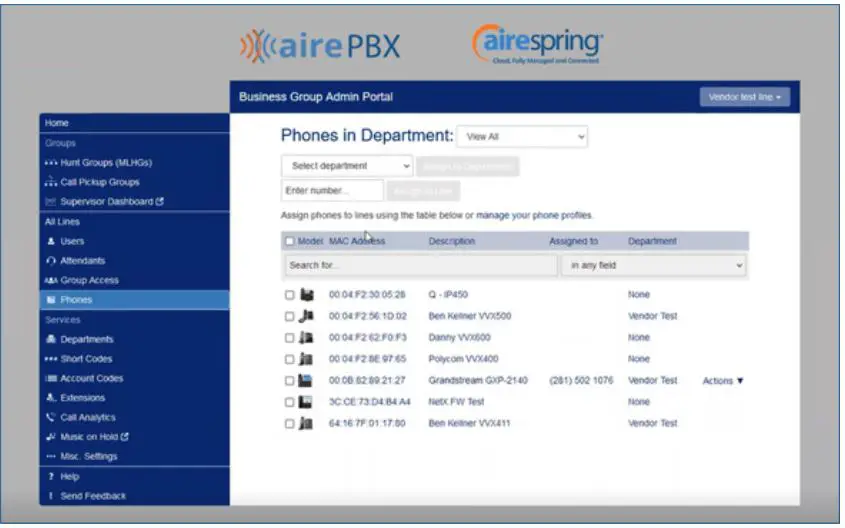Open the Departments page
The height and width of the screenshot is (528, 845).
[x=87, y=339]
